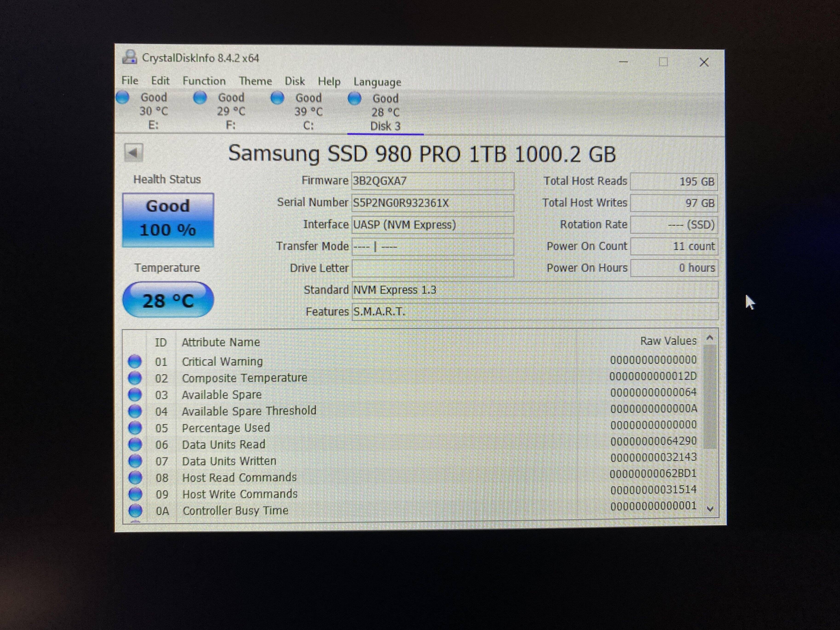The image size is (840, 630).
Task: Click the Good 100 % health status button
Action: (168, 220)
